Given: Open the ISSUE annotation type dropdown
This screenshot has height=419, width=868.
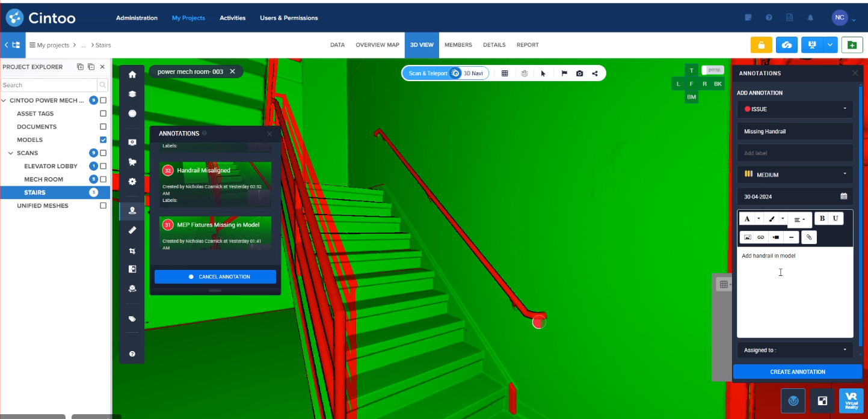Looking at the screenshot, I should [795, 109].
